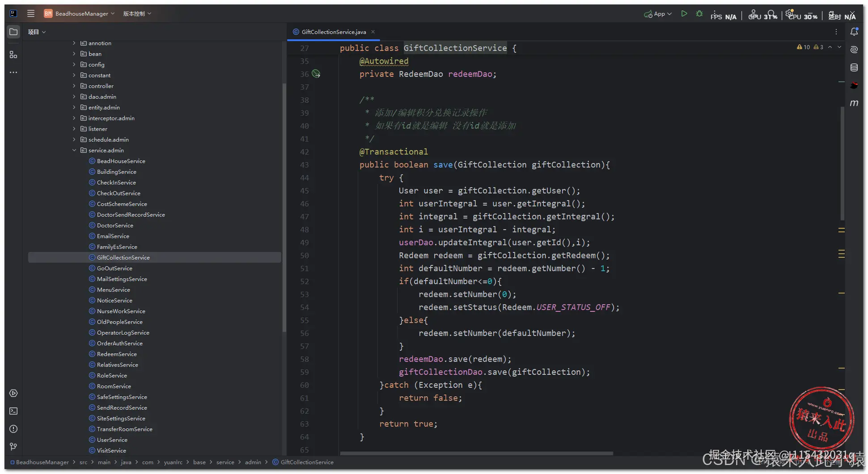Screen dimensions: 868x474
Task: Select the interceptor.admin package
Action: coord(111,118)
